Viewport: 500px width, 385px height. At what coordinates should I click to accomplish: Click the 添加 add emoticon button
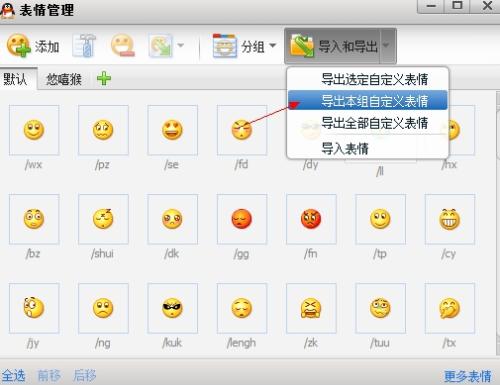[33, 46]
